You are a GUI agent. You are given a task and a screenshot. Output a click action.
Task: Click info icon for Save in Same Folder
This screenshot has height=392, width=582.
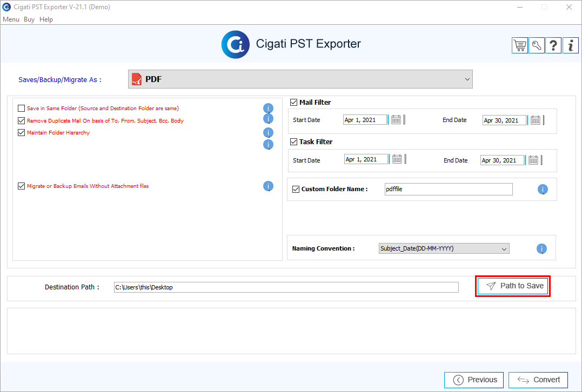point(269,109)
